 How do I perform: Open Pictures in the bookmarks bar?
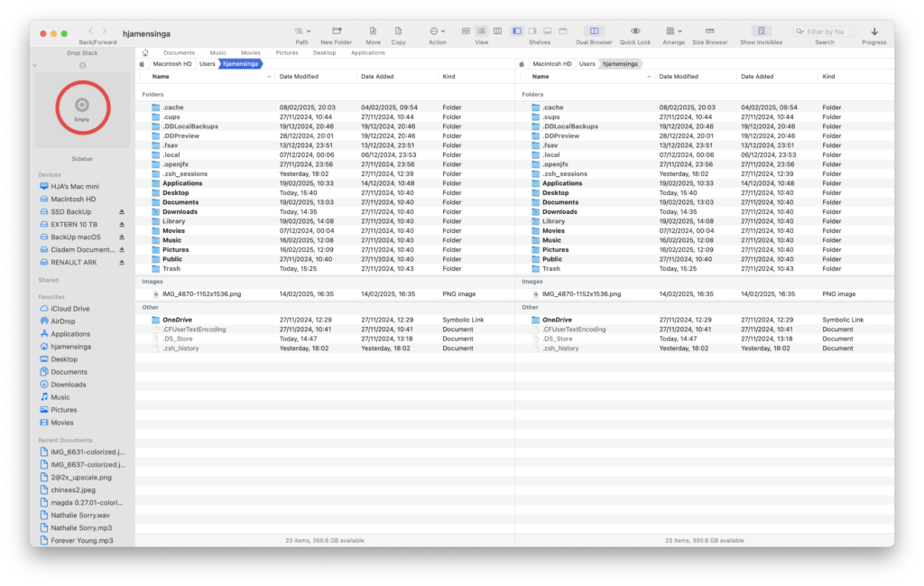[x=287, y=53]
